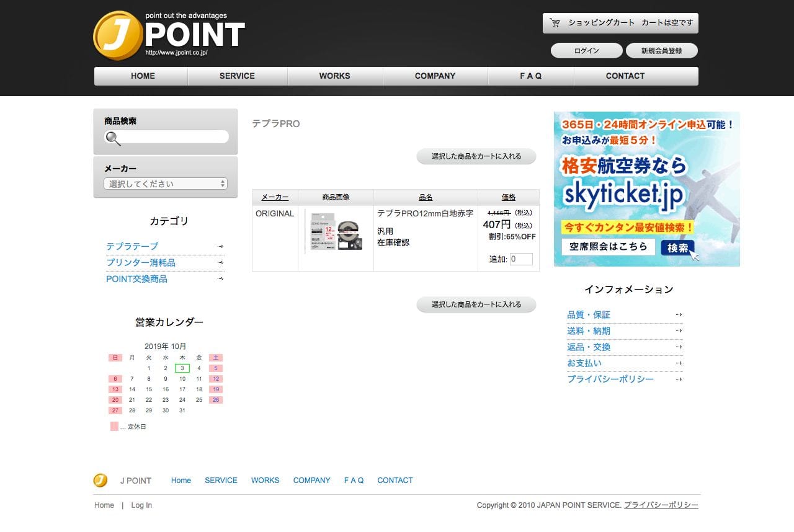This screenshot has height=532, width=794.
Task: Sort products by clicking the 価格 column header
Action: [x=508, y=197]
